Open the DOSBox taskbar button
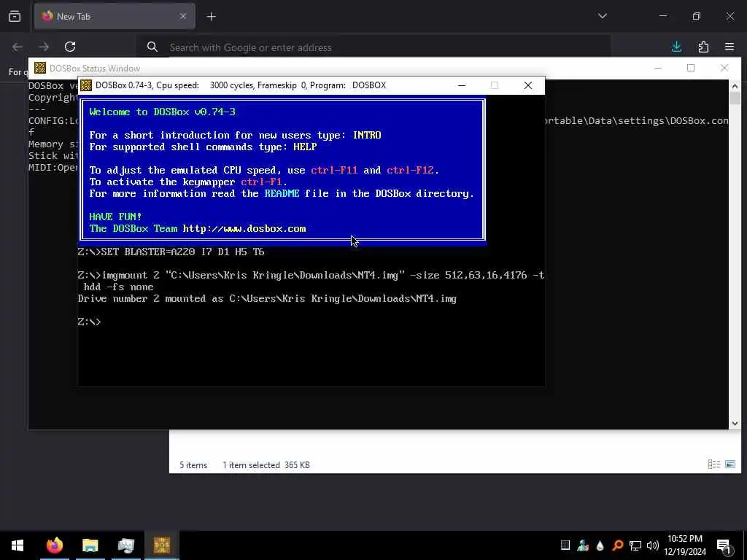This screenshot has width=747, height=560. [162, 545]
